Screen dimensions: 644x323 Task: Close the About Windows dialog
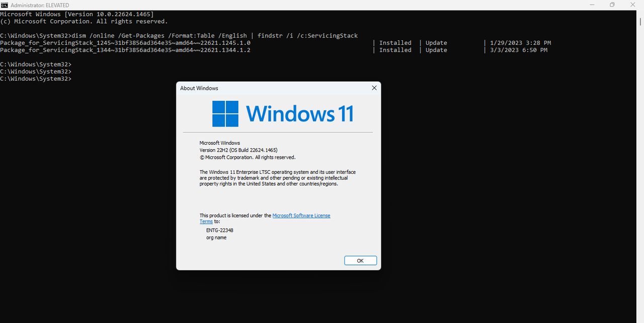tap(374, 88)
